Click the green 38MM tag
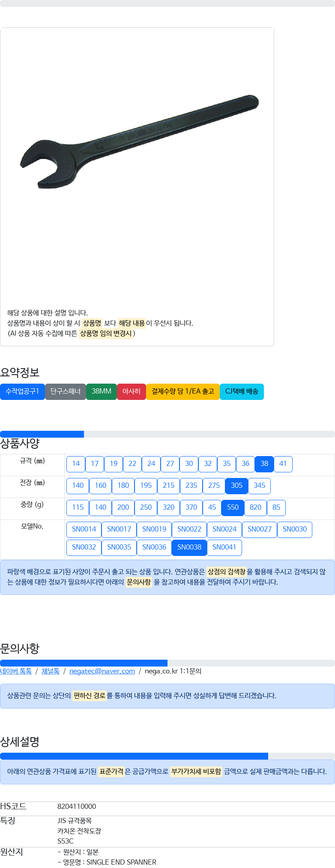This screenshot has height=868, width=335. coord(102,391)
